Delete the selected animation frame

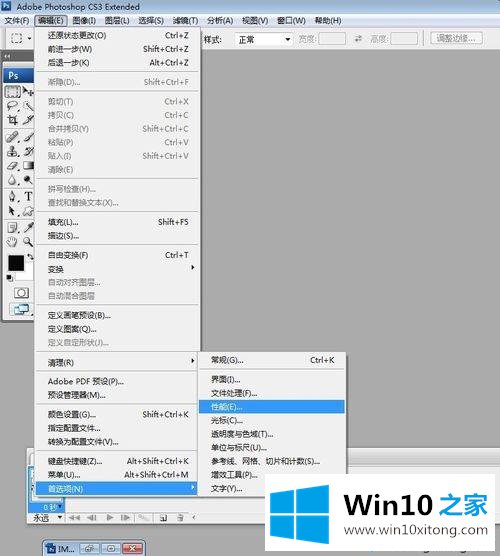tap(180, 518)
